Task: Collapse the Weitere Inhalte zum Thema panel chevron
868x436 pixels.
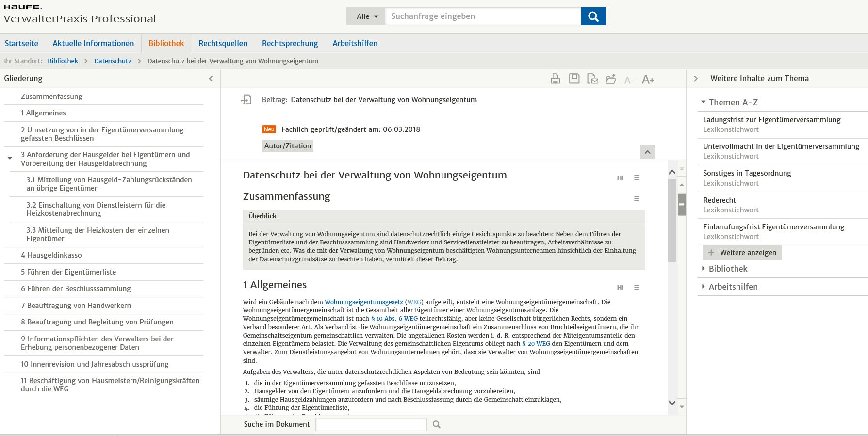Action: coord(695,79)
